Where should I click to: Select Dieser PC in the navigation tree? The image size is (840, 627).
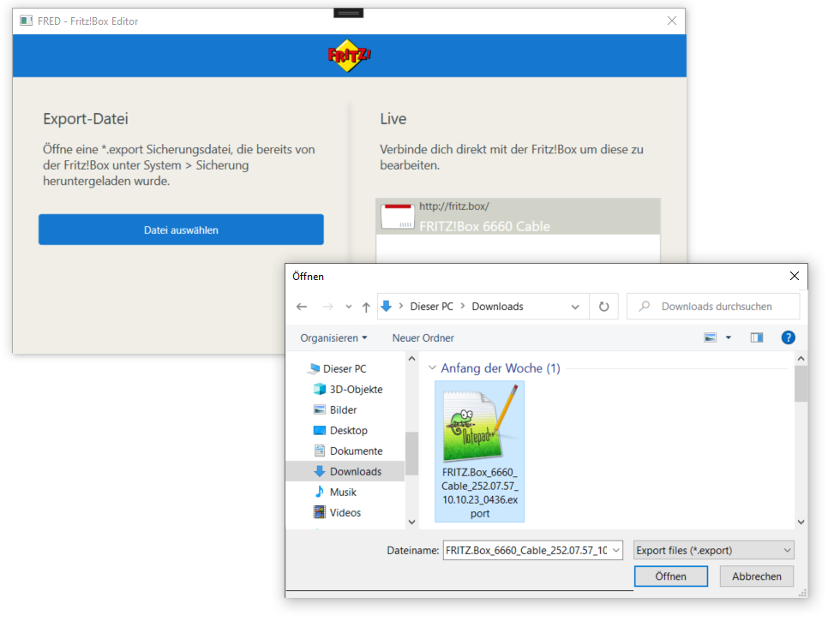point(345,369)
